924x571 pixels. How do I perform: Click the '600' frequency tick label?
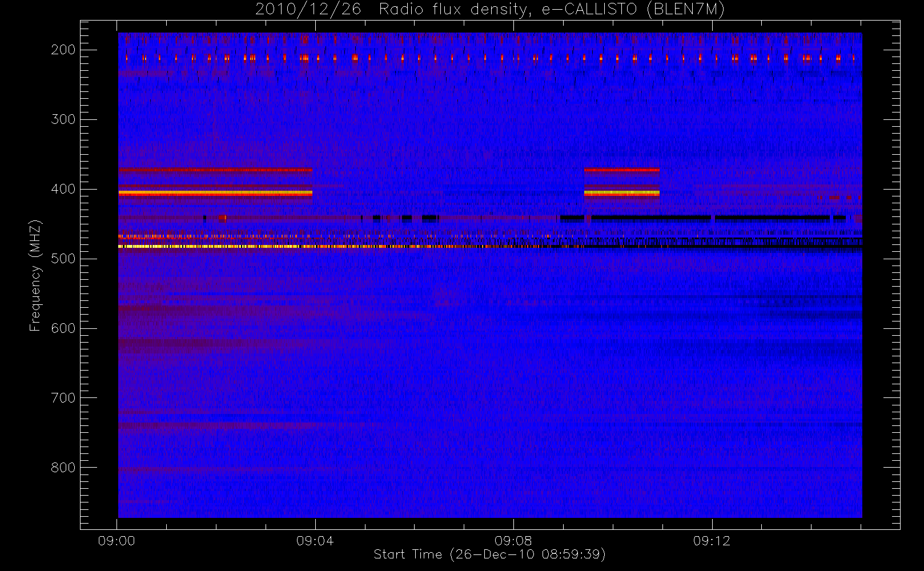click(x=63, y=328)
